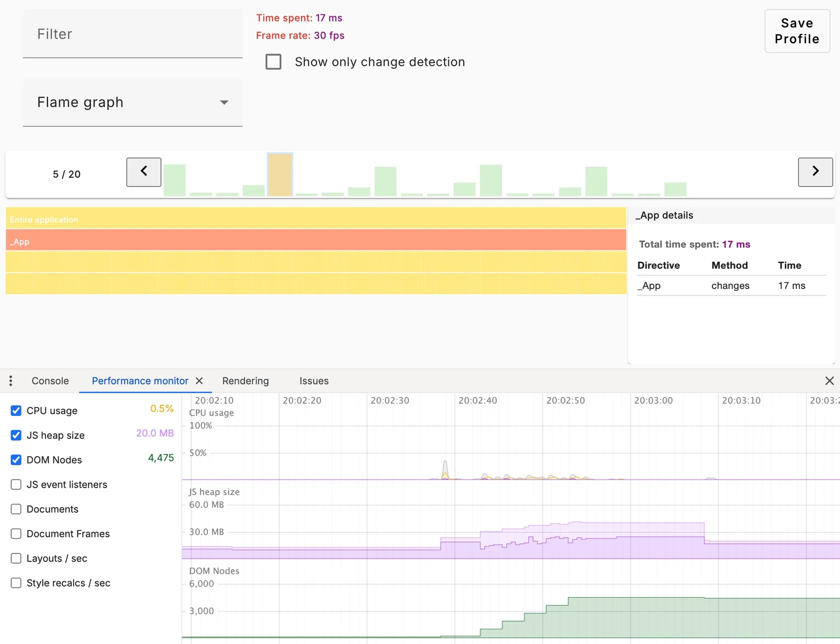Close the Performance monitor tab
The image size is (840, 644).
click(199, 381)
